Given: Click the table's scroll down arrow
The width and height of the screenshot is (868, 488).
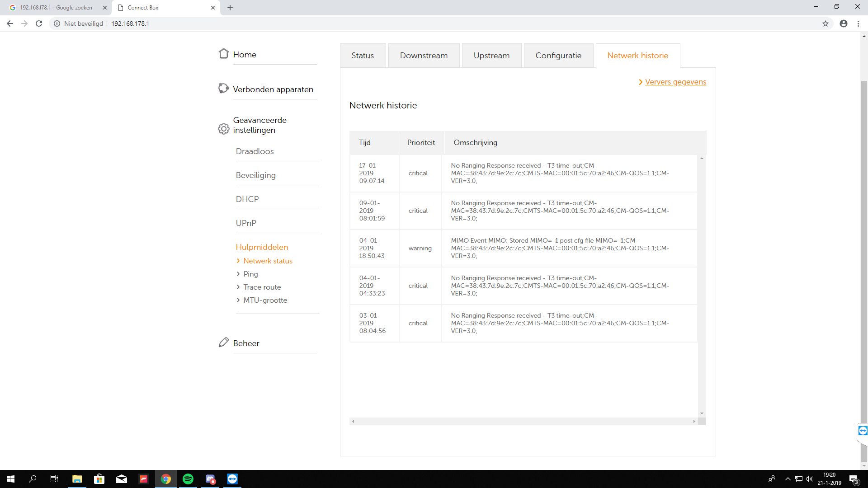Looking at the screenshot, I should (702, 413).
